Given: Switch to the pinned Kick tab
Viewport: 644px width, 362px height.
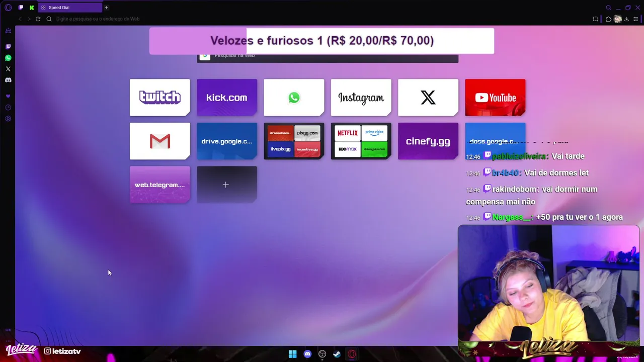Looking at the screenshot, I should click(x=32, y=8).
